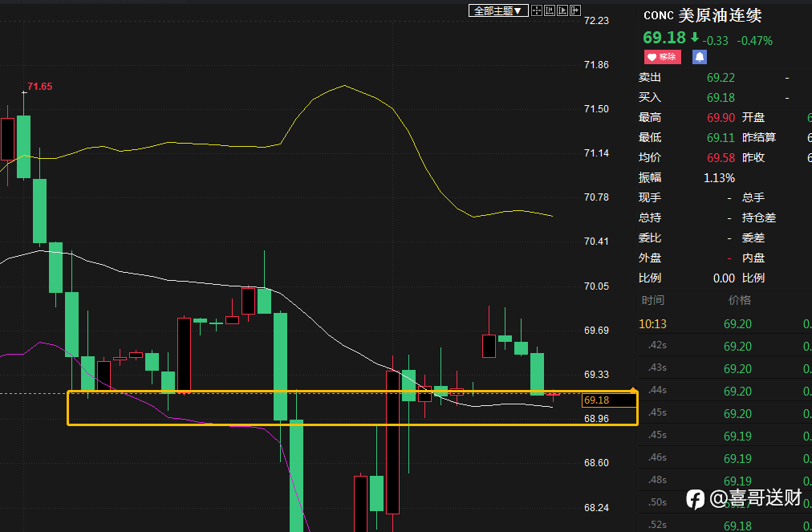Click the chart replay icon with play triangle
The image size is (812, 532).
[562, 10]
